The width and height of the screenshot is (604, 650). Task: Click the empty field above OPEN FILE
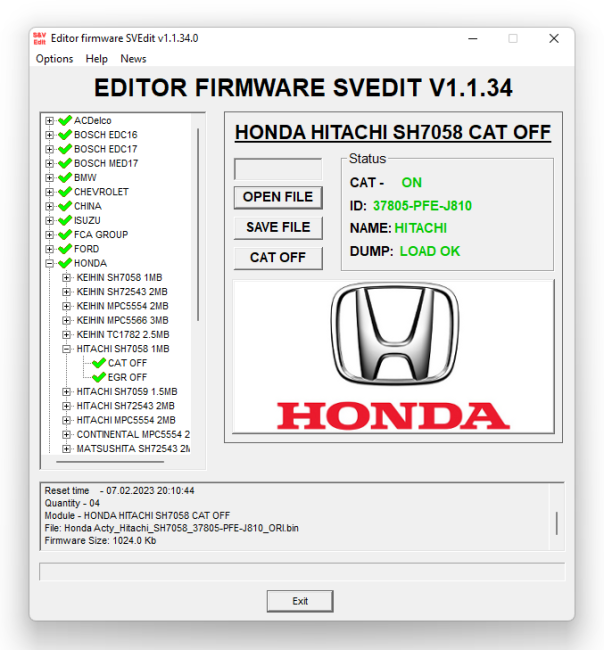click(x=278, y=169)
